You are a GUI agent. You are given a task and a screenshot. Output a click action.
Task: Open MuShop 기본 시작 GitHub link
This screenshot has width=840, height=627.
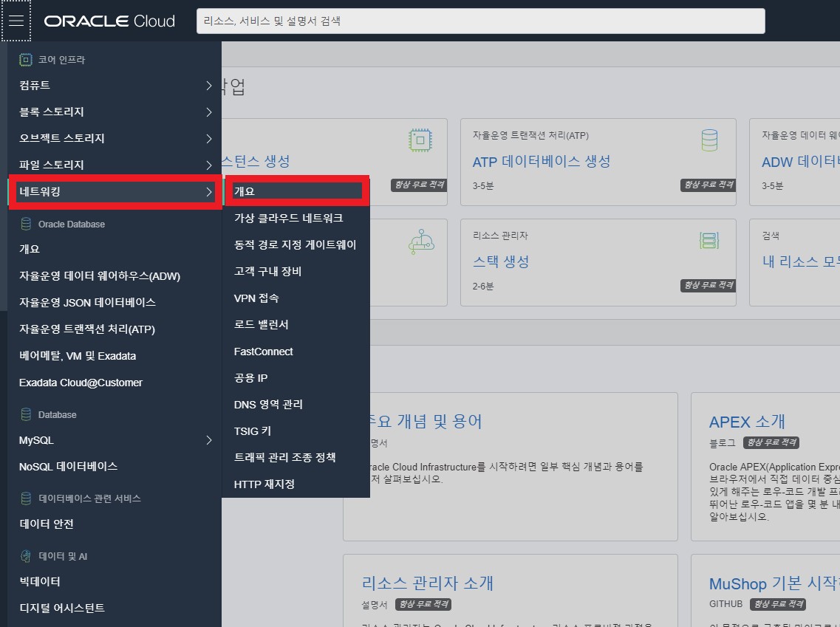pyautogui.click(x=774, y=583)
